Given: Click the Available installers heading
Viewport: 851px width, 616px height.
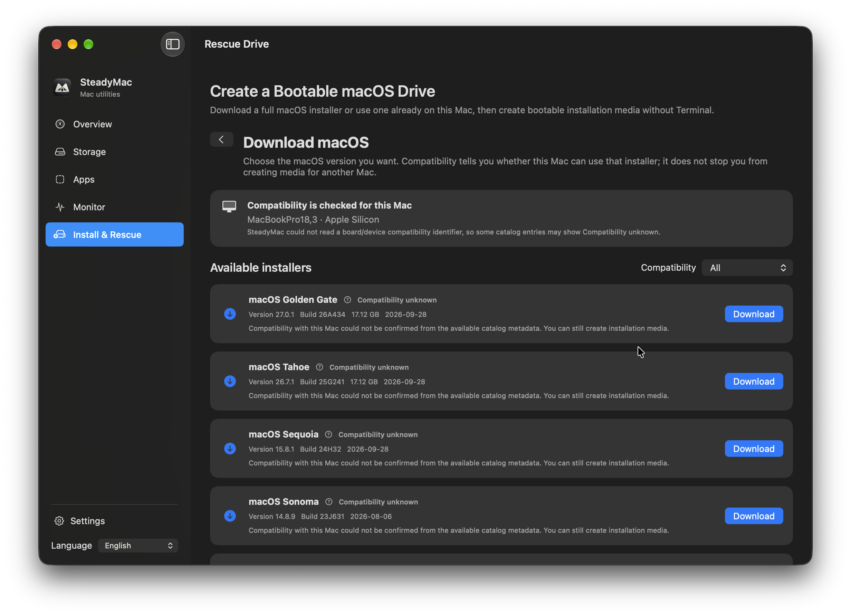Looking at the screenshot, I should pyautogui.click(x=261, y=268).
